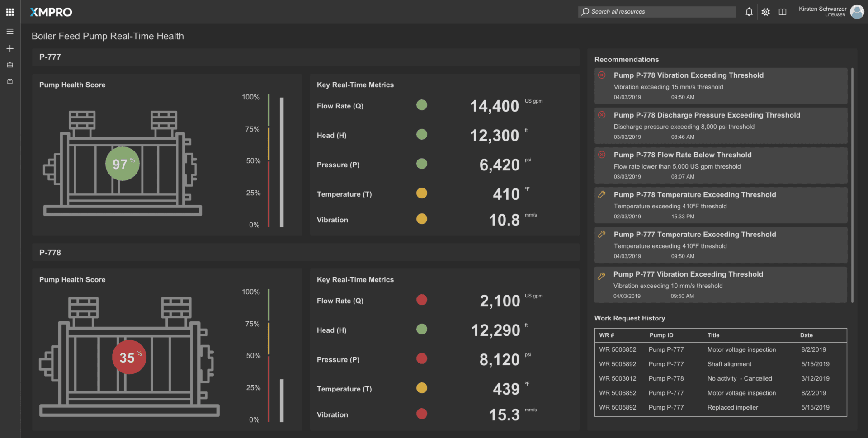
Task: Click the Pump ID column header
Action: 661,335
